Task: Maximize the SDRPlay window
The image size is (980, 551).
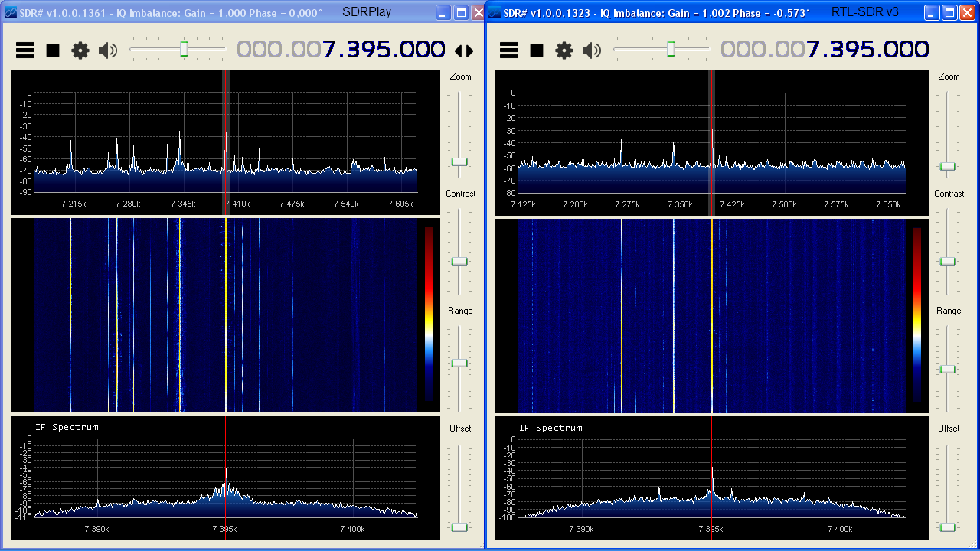Action: pos(462,12)
